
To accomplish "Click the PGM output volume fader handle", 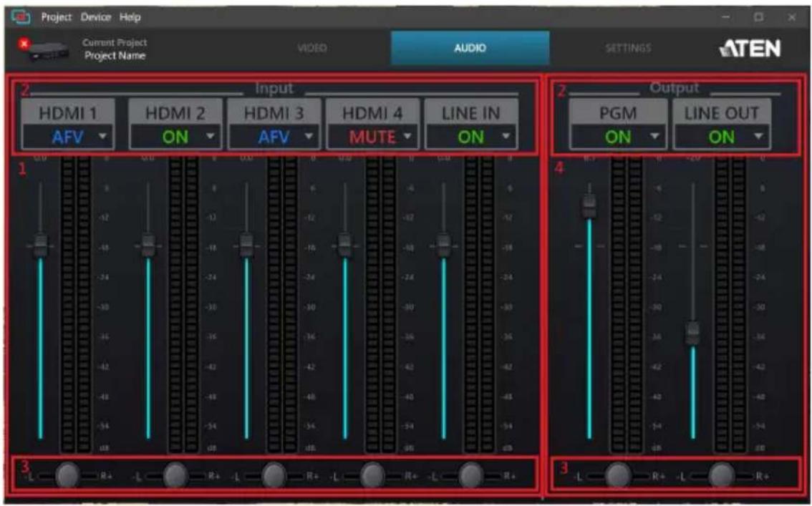I will click(589, 206).
